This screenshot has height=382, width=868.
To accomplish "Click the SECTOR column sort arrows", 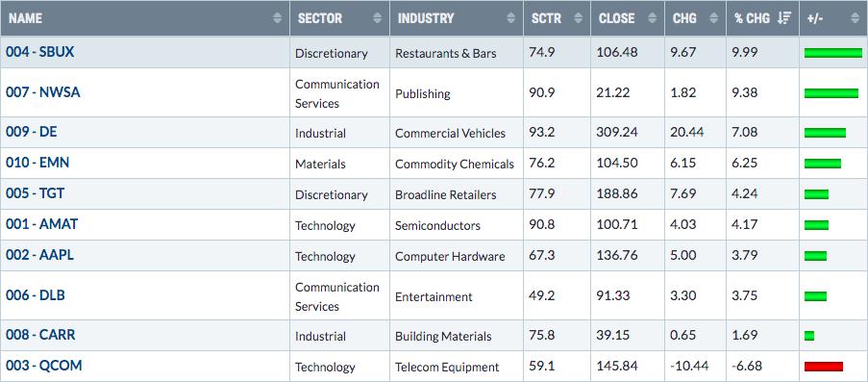I will (378, 18).
